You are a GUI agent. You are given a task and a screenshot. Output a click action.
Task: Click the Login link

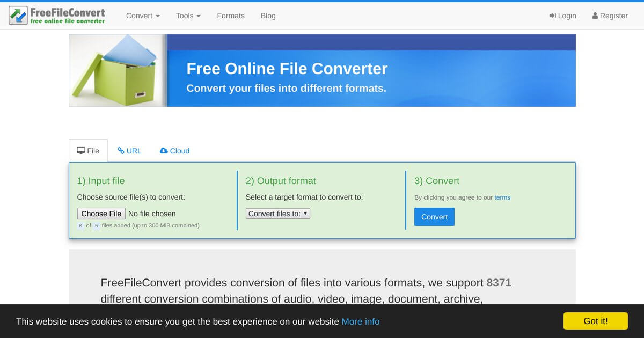[x=562, y=16]
